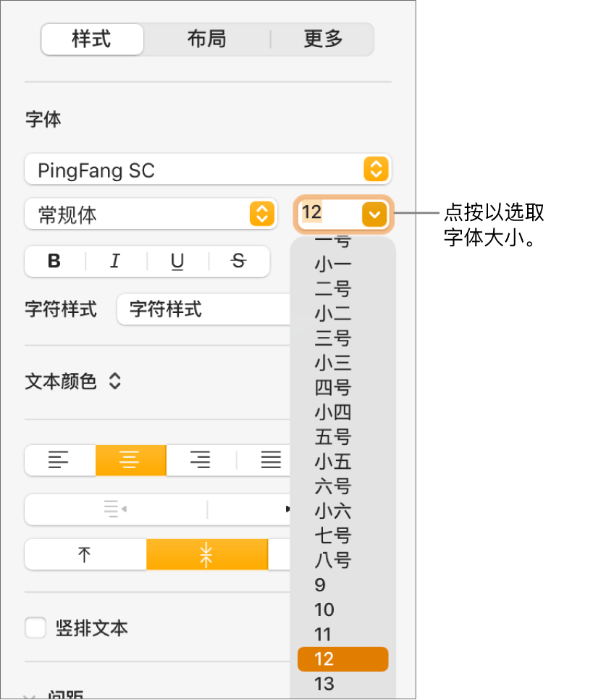Screen dimensions: 593x700
Task: Toggle vertical center alignment
Action: (207, 554)
